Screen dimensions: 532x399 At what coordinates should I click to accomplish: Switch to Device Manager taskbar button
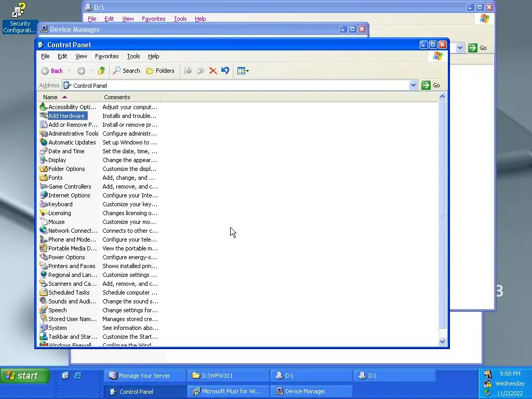tap(311, 391)
